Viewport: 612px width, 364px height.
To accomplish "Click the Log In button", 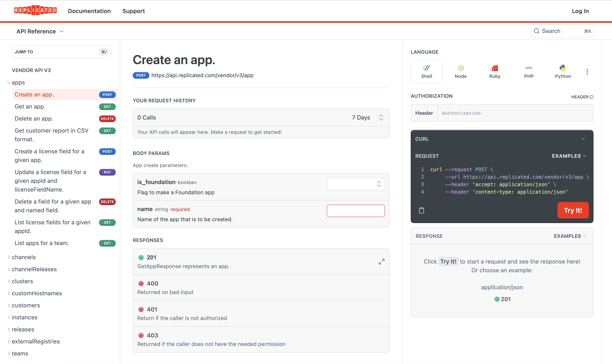I will [581, 10].
